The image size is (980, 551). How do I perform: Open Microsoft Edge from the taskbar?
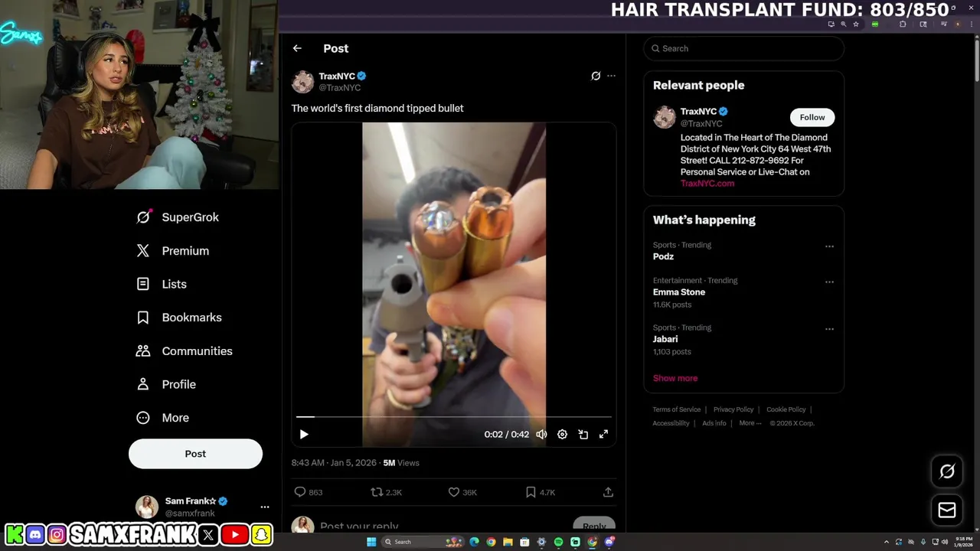click(x=474, y=542)
